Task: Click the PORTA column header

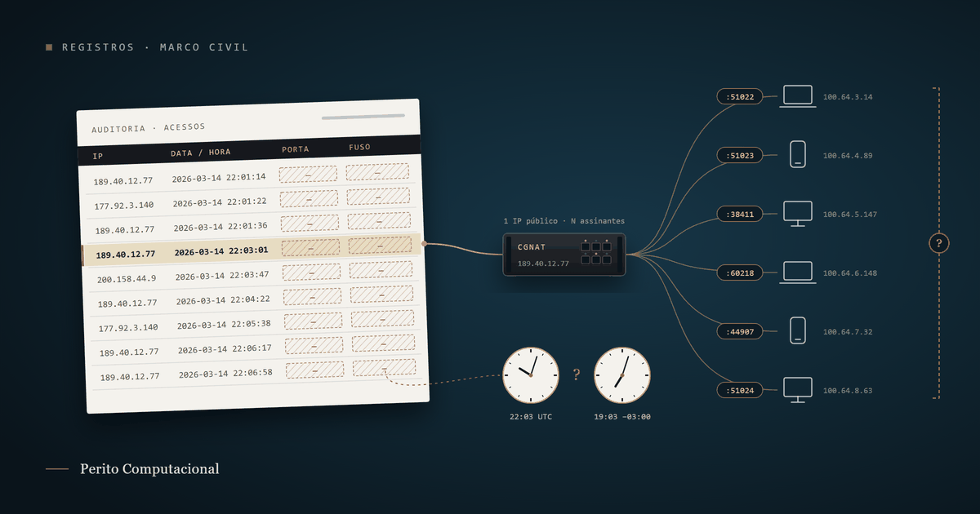Action: point(296,149)
